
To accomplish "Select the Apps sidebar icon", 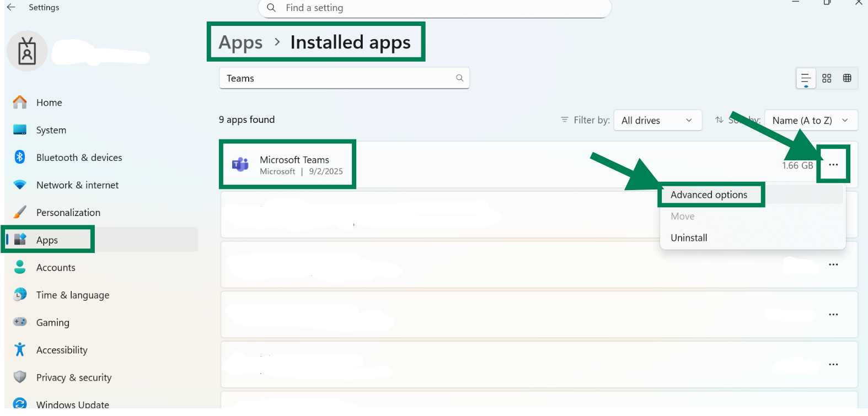I will pyautogui.click(x=20, y=239).
